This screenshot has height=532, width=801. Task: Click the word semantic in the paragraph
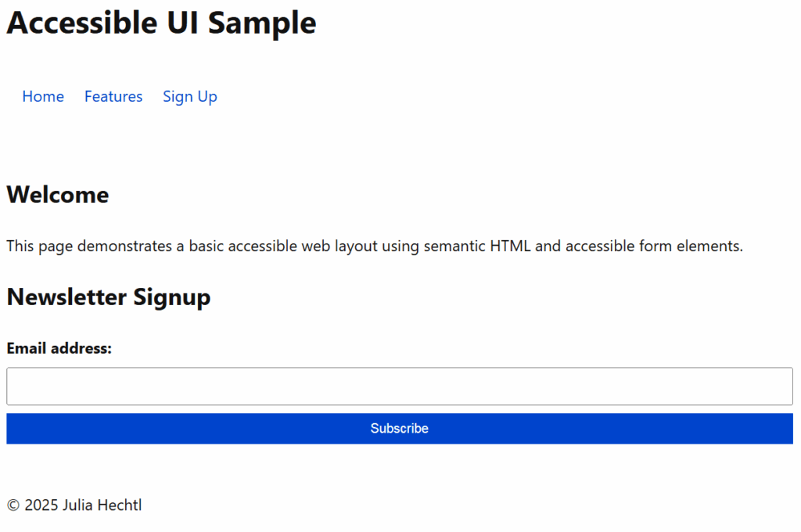pos(454,246)
